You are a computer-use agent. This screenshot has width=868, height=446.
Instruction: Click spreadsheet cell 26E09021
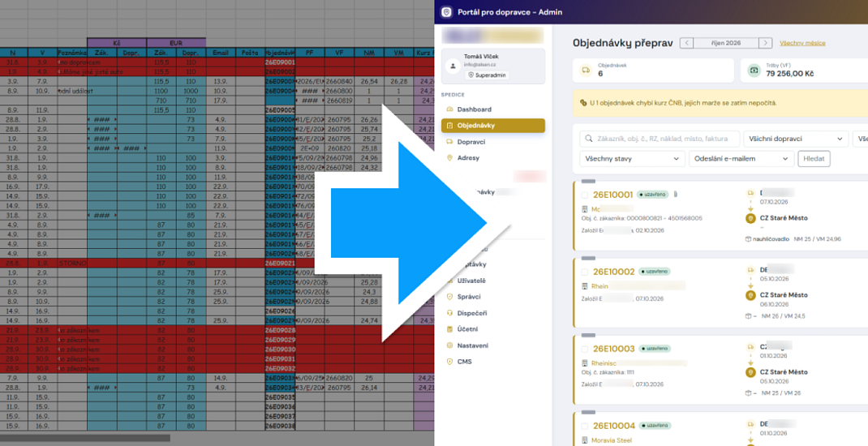pyautogui.click(x=280, y=264)
